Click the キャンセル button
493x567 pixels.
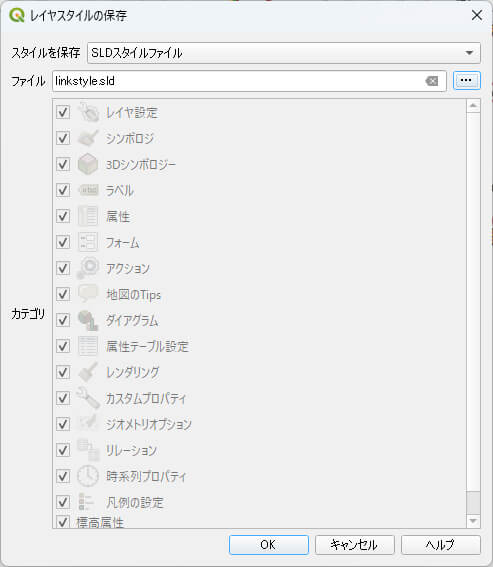[354, 545]
